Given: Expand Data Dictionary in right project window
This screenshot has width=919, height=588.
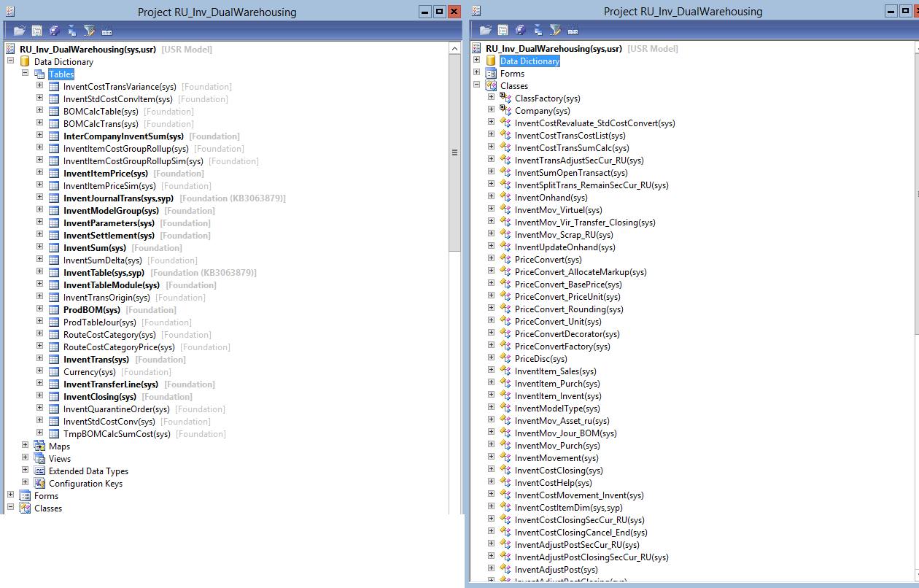Looking at the screenshot, I should pyautogui.click(x=477, y=61).
